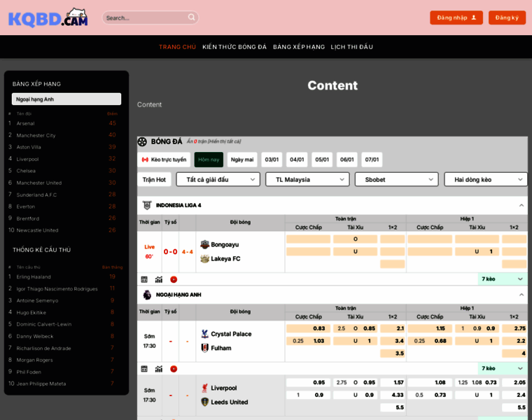Click the Liverpool crest

tap(204, 388)
